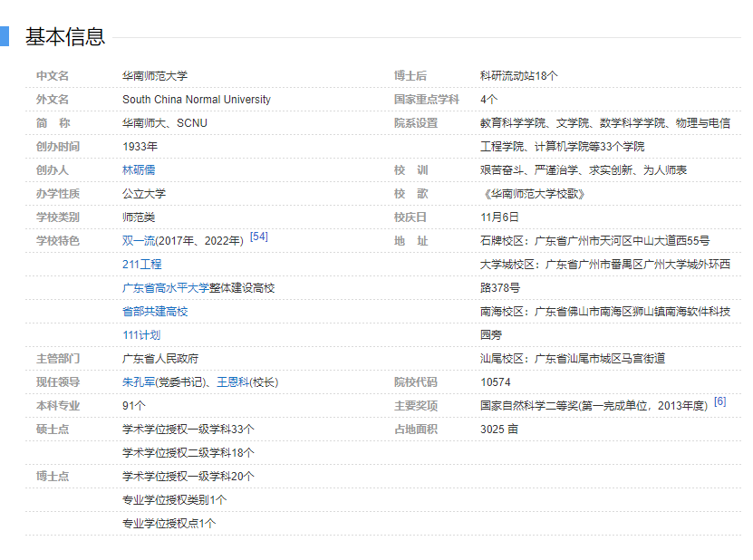Click the 广东省高水平大学 link
The width and height of the screenshot is (753, 560).
point(166,288)
